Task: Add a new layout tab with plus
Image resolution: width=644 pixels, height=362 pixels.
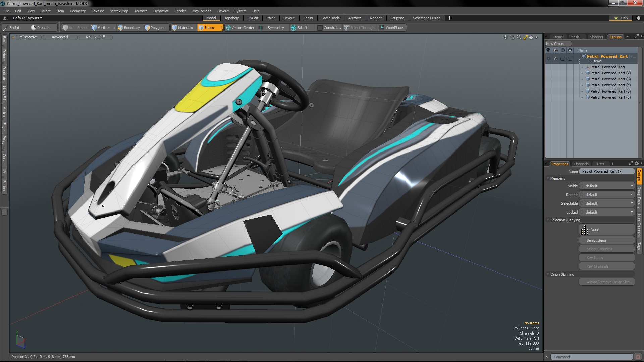Action: click(449, 18)
